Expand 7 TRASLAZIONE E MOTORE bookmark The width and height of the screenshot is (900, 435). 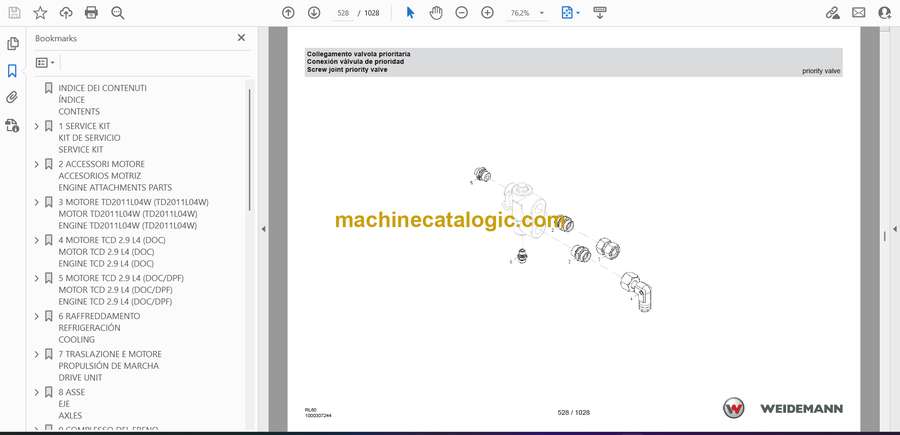[x=37, y=354]
